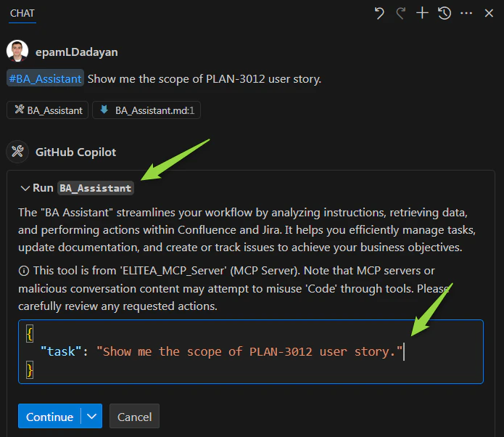
Task: Open the more actions ellipsis menu
Action: click(466, 13)
